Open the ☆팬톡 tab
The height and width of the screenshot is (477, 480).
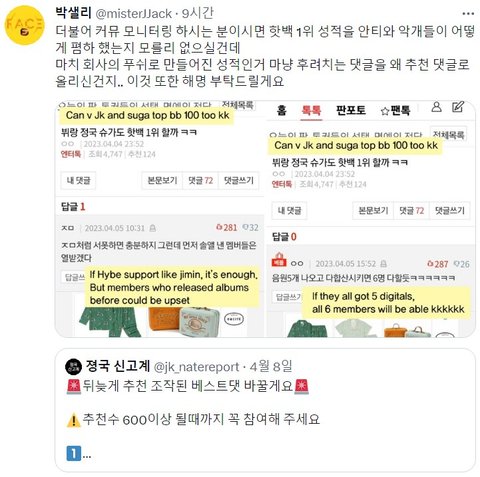(395, 110)
